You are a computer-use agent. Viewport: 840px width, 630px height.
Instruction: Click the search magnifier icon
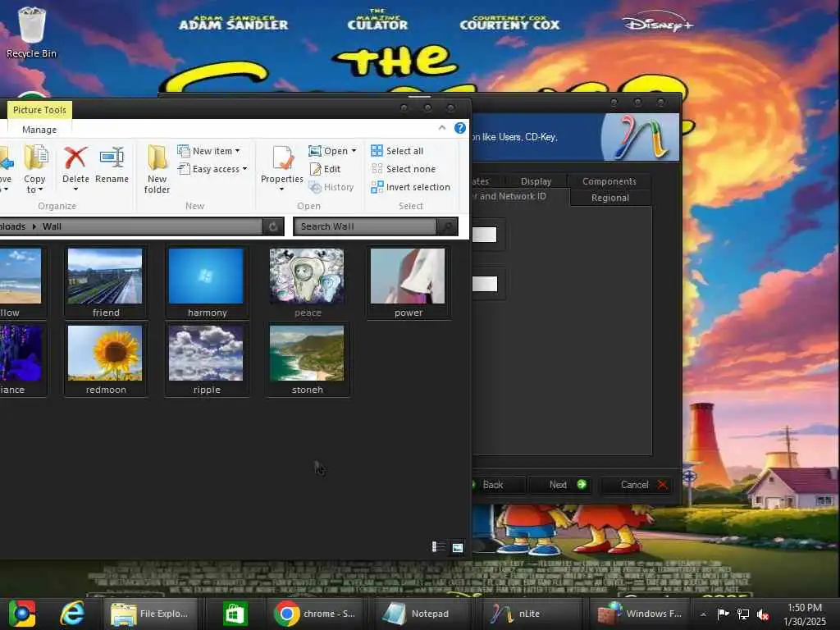(447, 226)
